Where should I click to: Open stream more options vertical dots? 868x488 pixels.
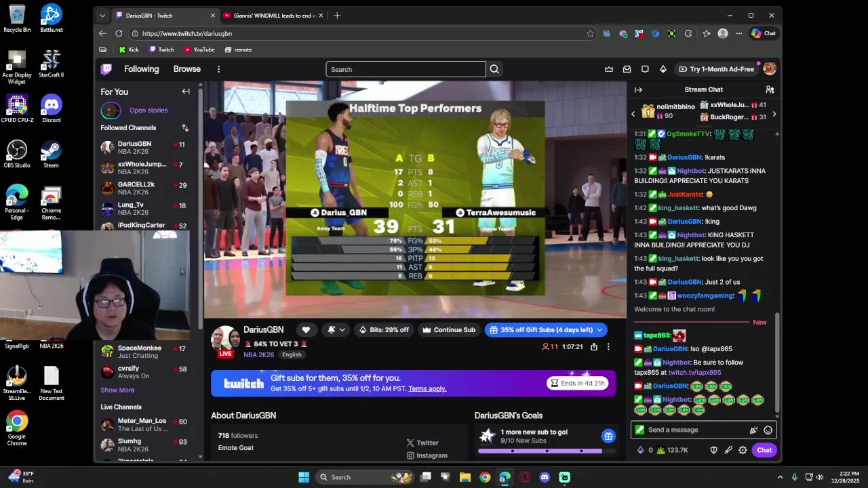(608, 347)
